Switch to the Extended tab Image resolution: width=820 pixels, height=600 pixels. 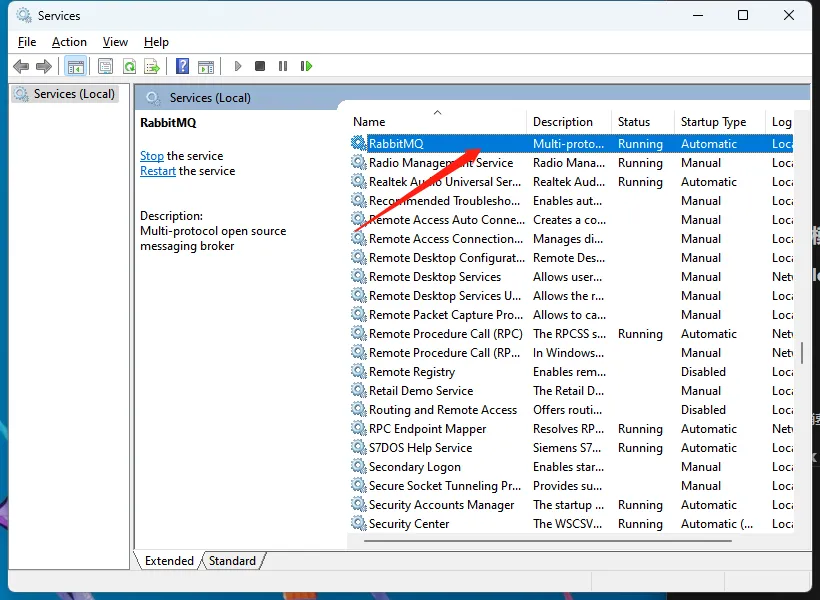169,560
